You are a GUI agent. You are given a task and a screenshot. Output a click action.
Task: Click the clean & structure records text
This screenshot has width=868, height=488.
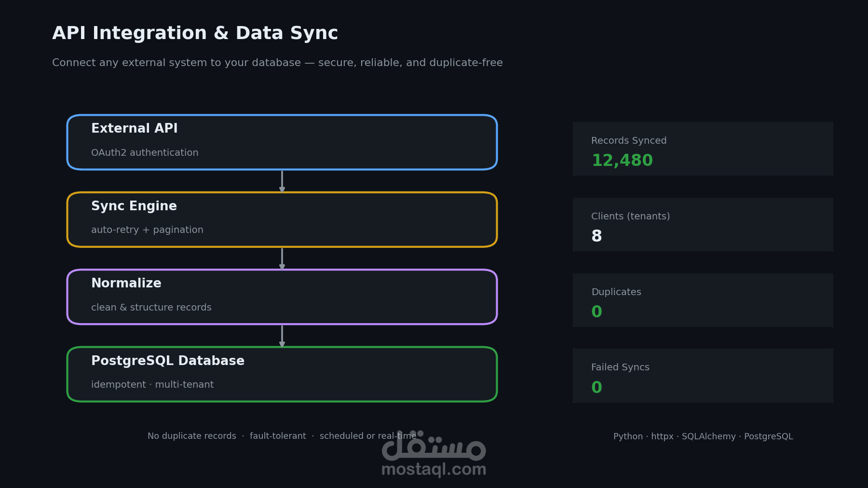151,307
